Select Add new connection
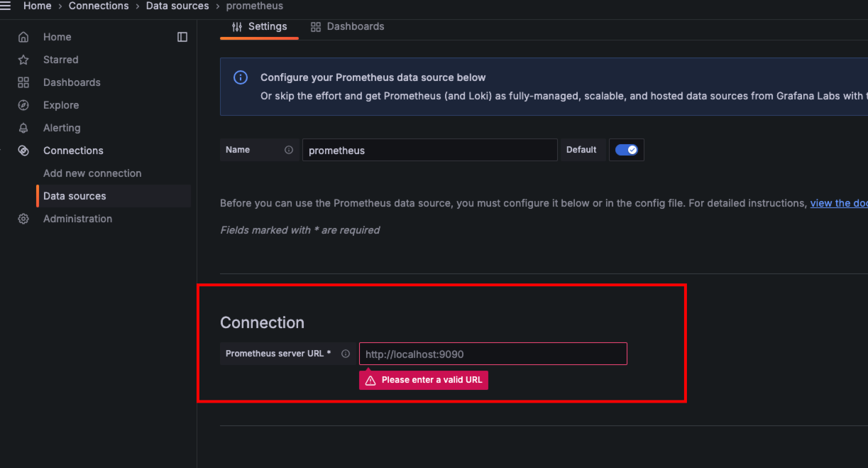Screen dimensions: 868x468 click(92, 173)
